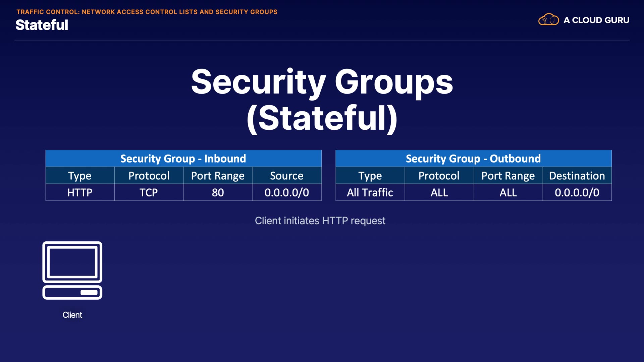The image size is (644, 362).
Task: Click the Source column header
Action: tap(287, 176)
